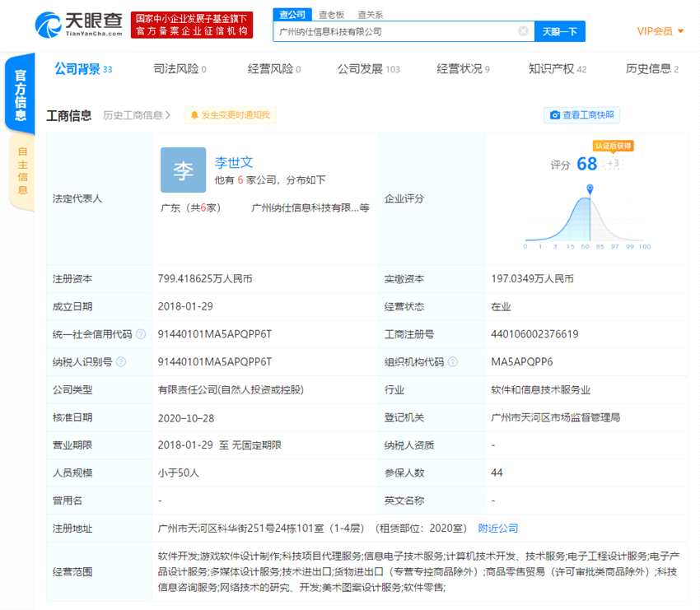Switch to 查老板 search tab
The width and height of the screenshot is (700, 610).
(331, 15)
